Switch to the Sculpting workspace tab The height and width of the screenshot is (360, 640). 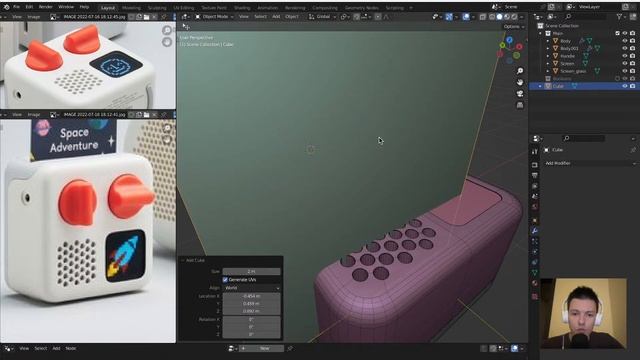(157, 8)
